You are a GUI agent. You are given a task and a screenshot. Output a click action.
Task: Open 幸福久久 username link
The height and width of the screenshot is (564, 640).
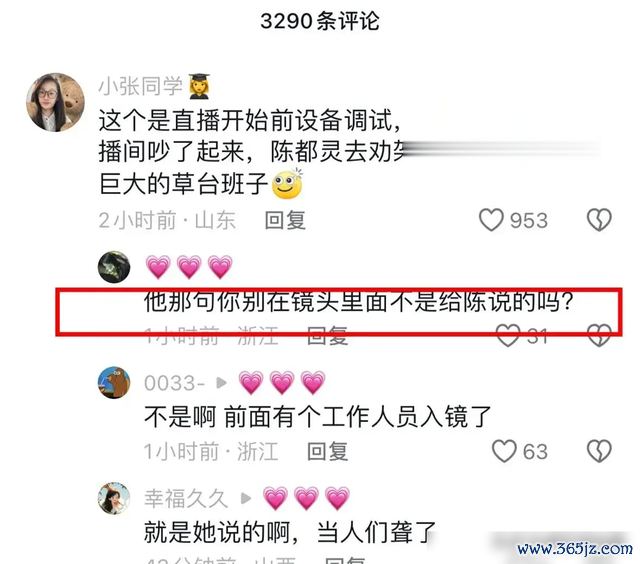tap(186, 498)
